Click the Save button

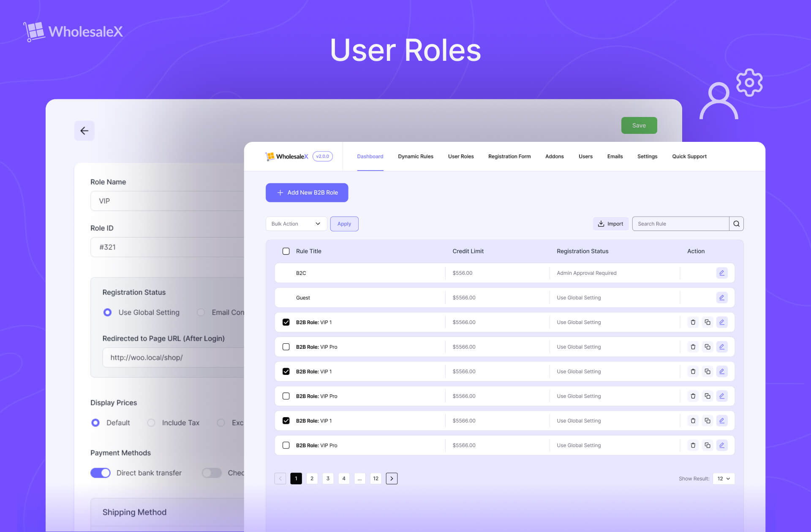638,125
